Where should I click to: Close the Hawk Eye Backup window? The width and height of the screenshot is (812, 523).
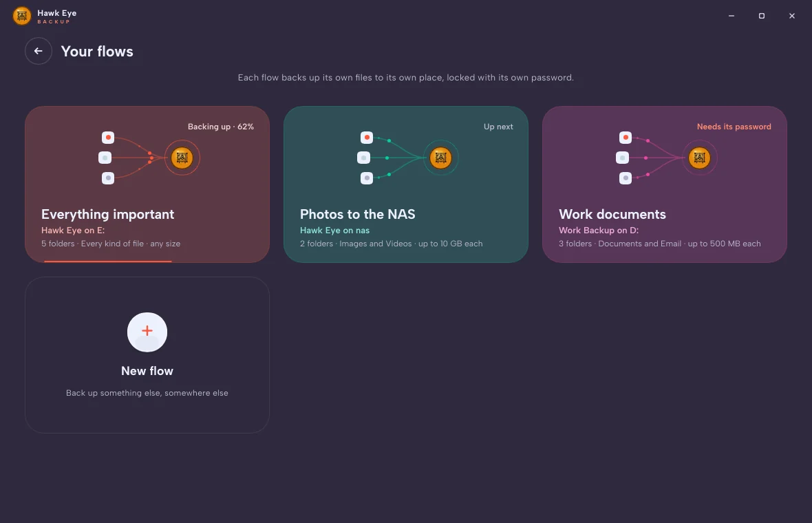pyautogui.click(x=792, y=16)
